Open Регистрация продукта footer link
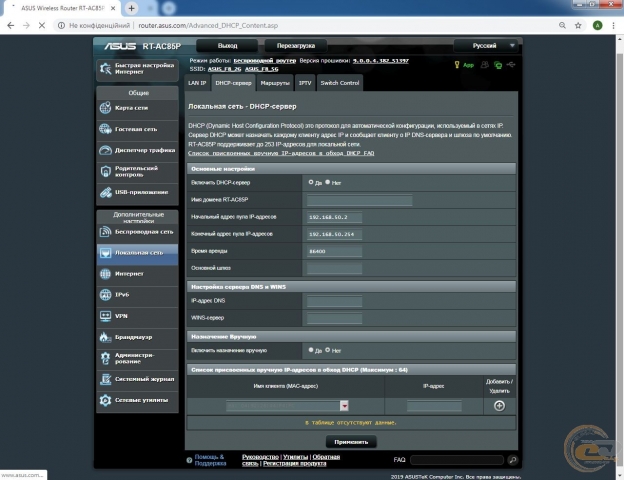This screenshot has width=624, height=480. pos(294,463)
